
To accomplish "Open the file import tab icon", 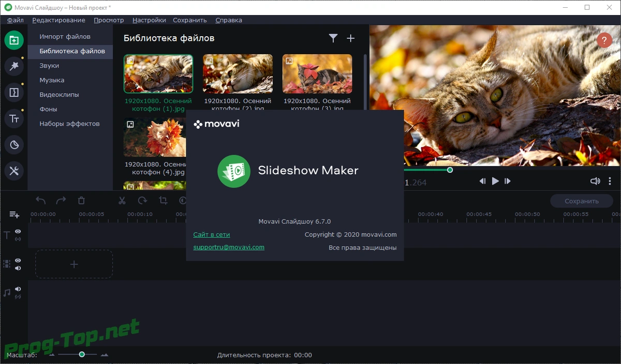I will point(14,40).
